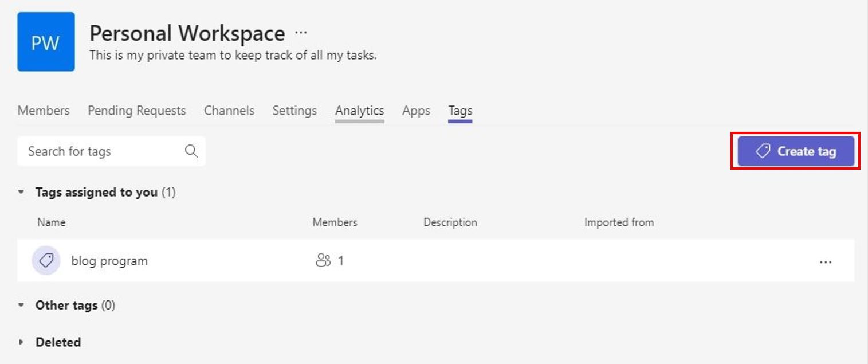The height and width of the screenshot is (364, 868).
Task: Click the blog program tag icon
Action: 46,261
